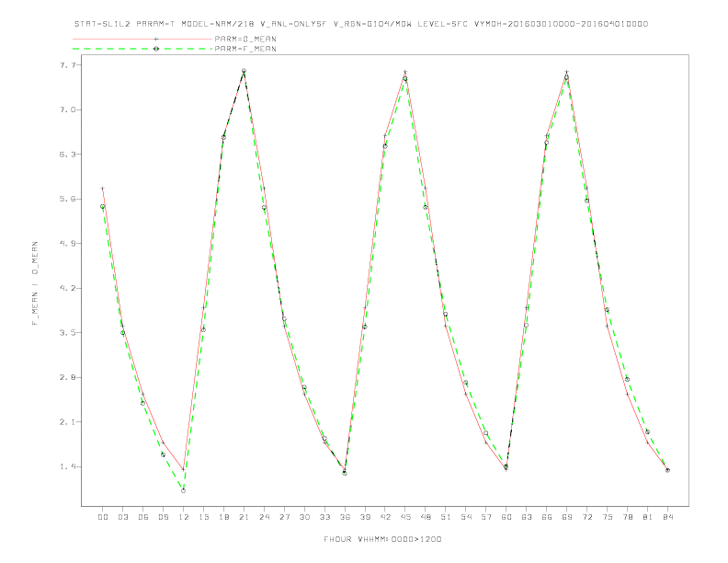
Task: Select MODEL=NAM/218 in the chart title
Action: point(218,24)
